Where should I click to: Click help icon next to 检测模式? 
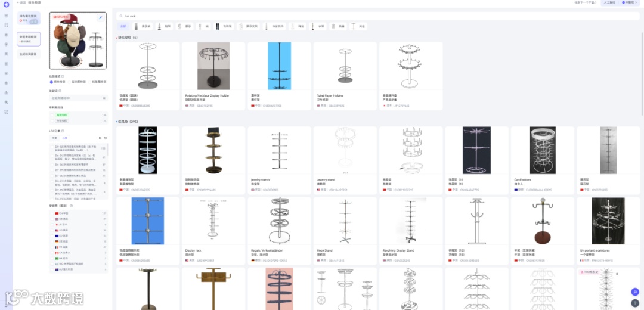pos(63,76)
